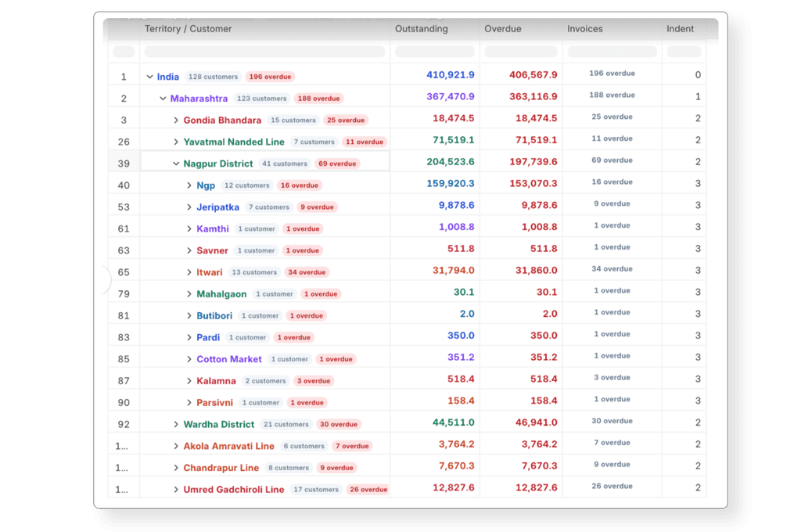This screenshot has width=801, height=532.
Task: Expand the Umred Gadchiroli Line chevron
Action: (176, 489)
